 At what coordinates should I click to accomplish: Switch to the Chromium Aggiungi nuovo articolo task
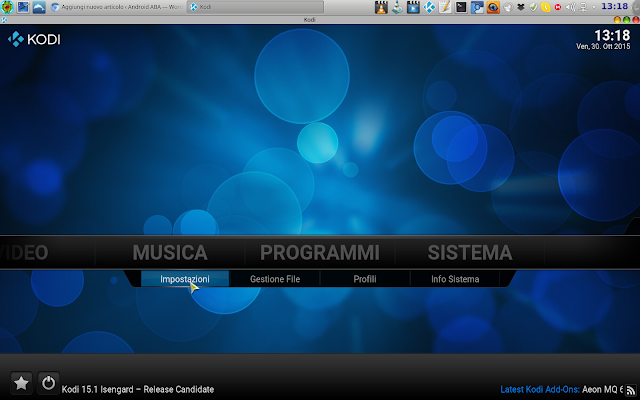pyautogui.click(x=117, y=7)
